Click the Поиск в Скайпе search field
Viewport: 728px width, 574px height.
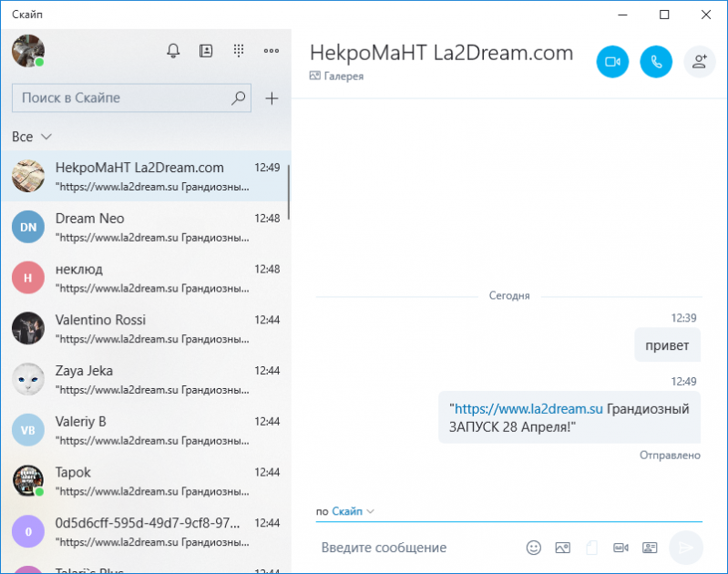123,98
